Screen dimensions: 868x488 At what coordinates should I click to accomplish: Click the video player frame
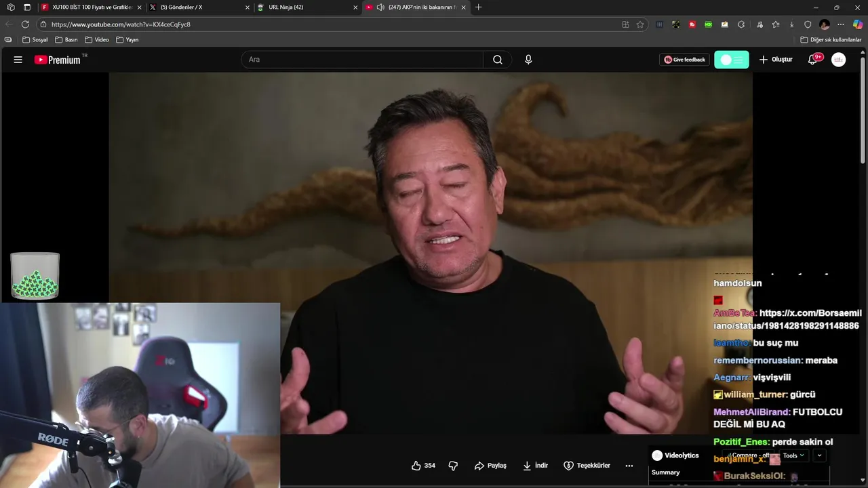(x=431, y=253)
